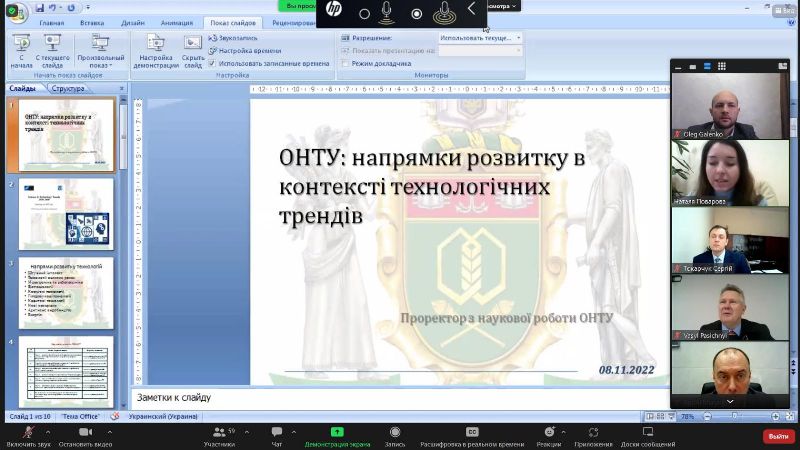Click the spell check icon in status bar
The height and width of the screenshot is (450, 800).
click(x=115, y=416)
